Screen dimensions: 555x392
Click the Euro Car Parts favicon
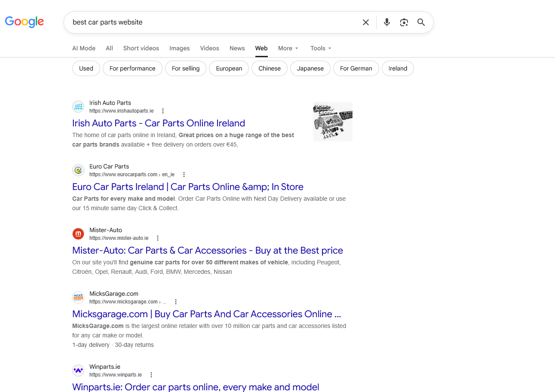point(78,170)
